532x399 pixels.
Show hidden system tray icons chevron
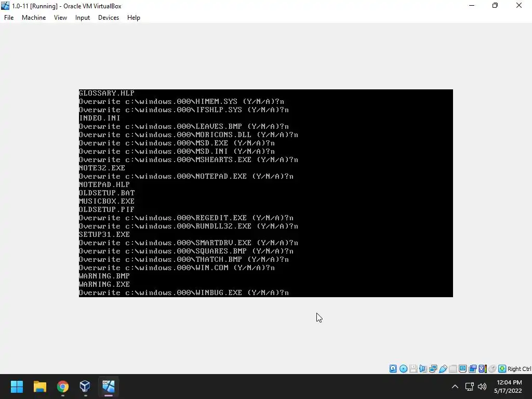coord(455,387)
